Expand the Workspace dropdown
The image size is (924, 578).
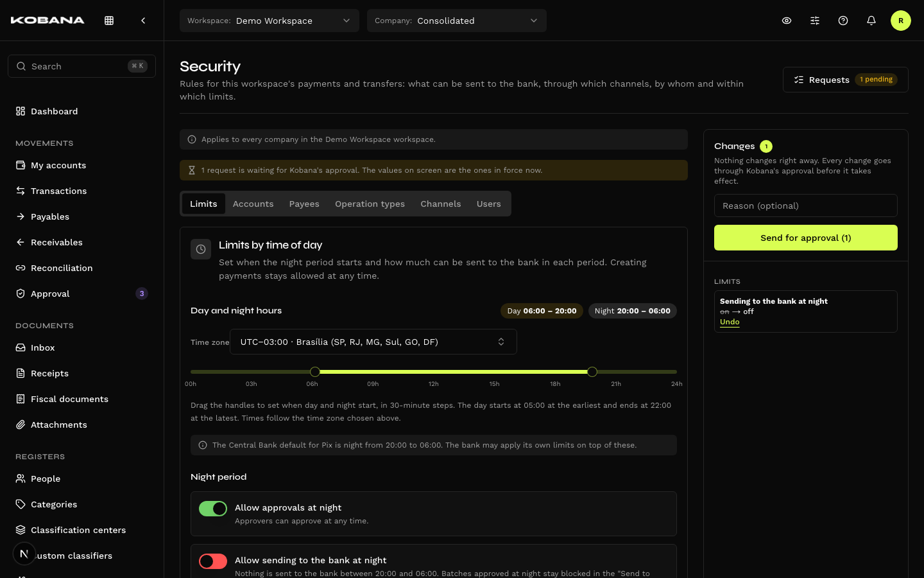click(269, 21)
